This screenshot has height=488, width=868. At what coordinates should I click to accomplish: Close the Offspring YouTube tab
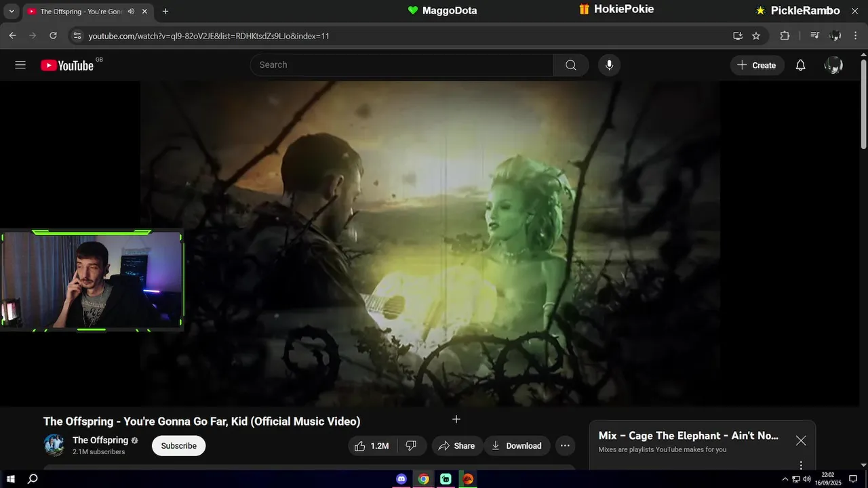(146, 12)
